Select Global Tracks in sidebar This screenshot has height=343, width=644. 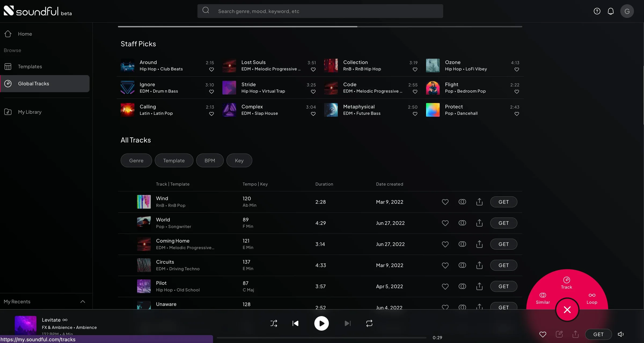click(x=45, y=83)
